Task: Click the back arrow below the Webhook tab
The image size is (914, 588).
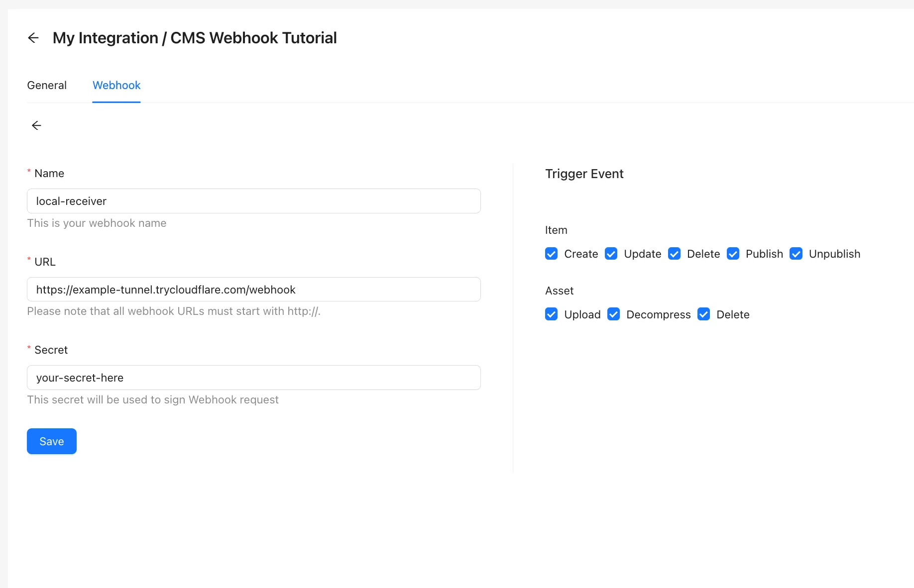Action: coord(36,125)
